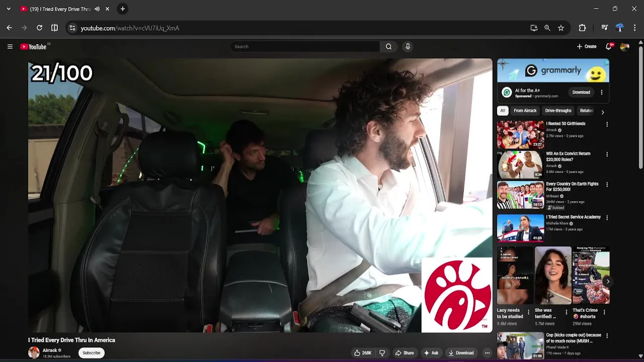644x362 pixels.
Task: Open I Tried Secret Service Academy video
Action: (x=521, y=228)
